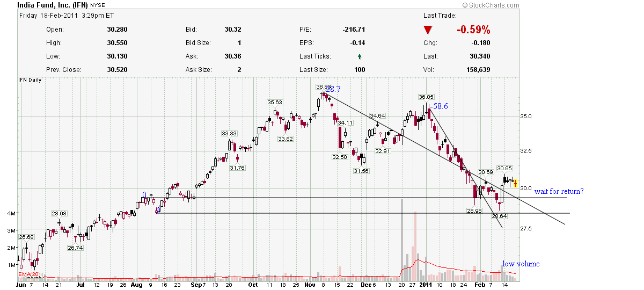Click the Last Size value 100
644x290 pixels.
tap(360, 70)
